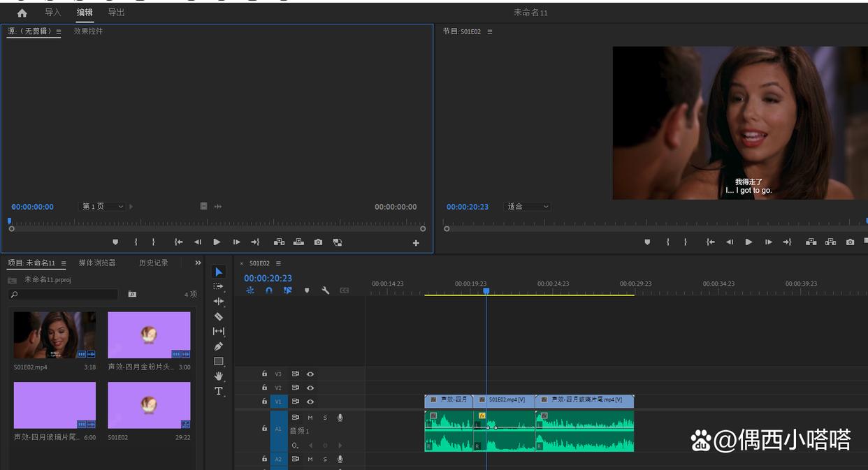Mute audio track A1
The image size is (868, 470).
tap(310, 418)
